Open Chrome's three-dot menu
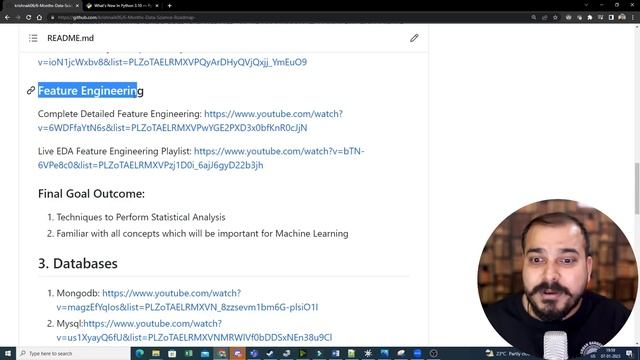The width and height of the screenshot is (640, 360). 633,18
